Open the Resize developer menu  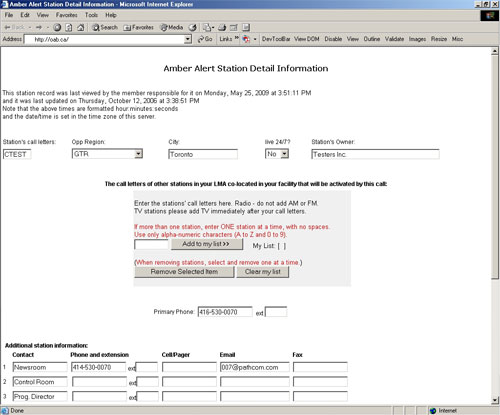click(439, 39)
